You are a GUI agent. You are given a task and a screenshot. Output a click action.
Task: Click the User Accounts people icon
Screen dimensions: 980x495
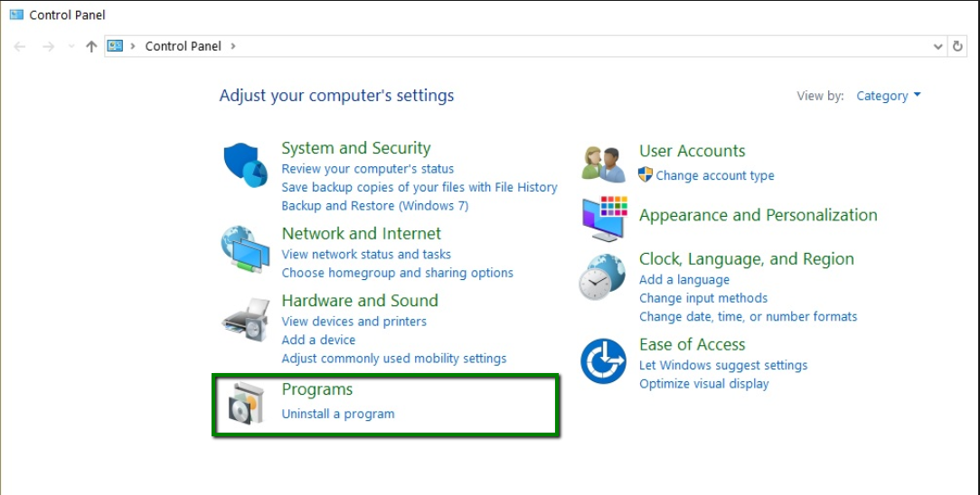click(x=603, y=163)
